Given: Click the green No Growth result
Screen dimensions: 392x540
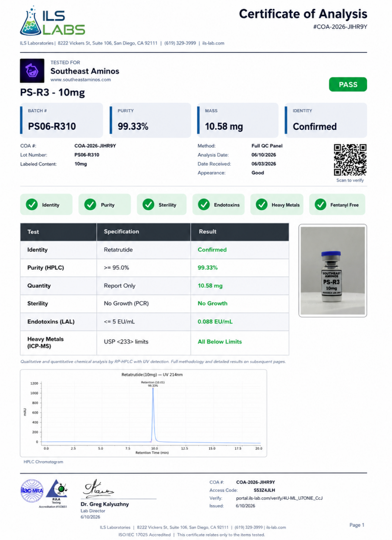Looking at the screenshot, I should [213, 303].
